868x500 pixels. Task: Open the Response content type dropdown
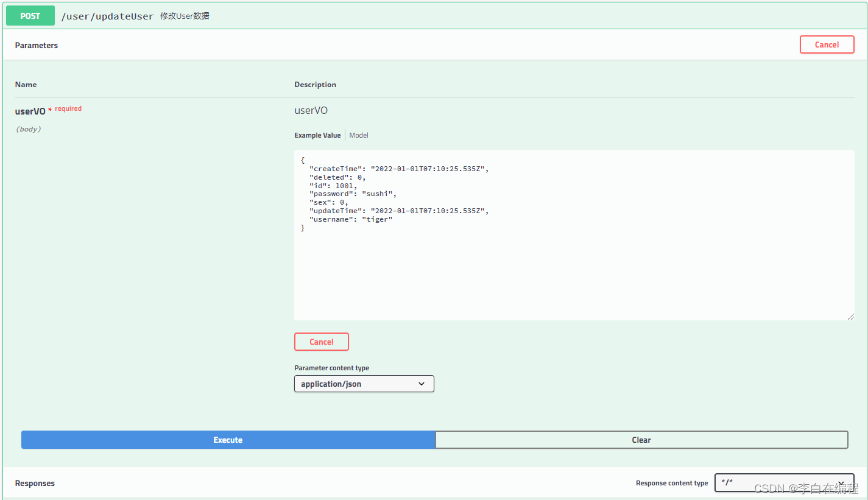[x=785, y=482]
